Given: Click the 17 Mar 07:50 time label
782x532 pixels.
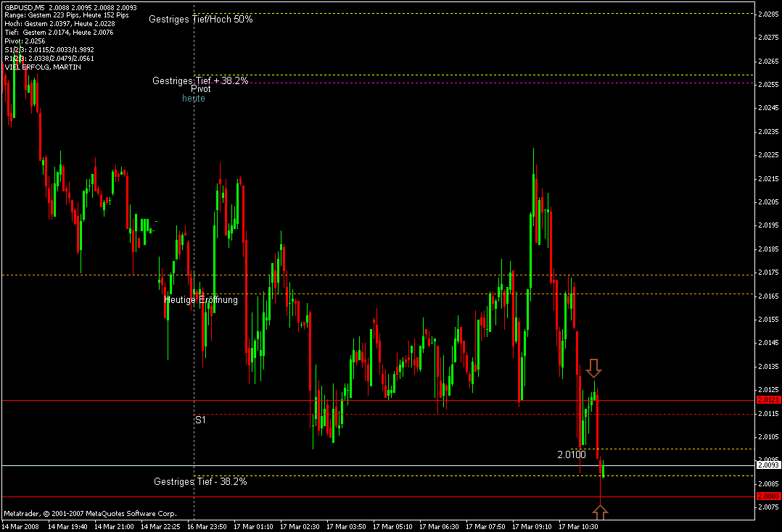Looking at the screenshot, I should coord(485,526).
